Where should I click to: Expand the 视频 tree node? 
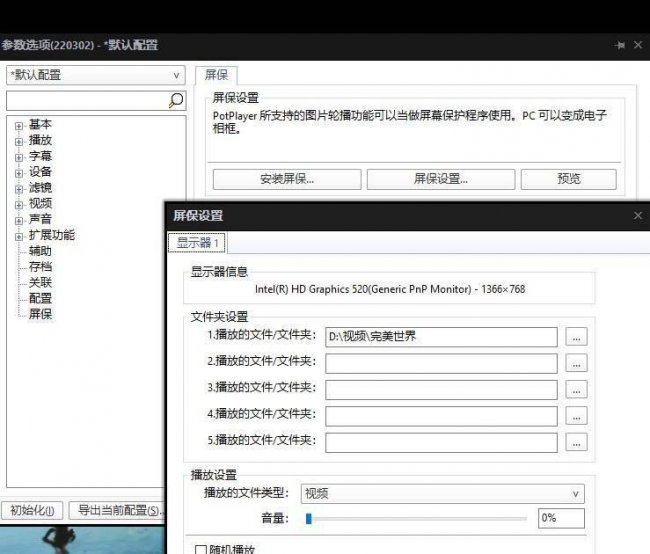tap(19, 205)
